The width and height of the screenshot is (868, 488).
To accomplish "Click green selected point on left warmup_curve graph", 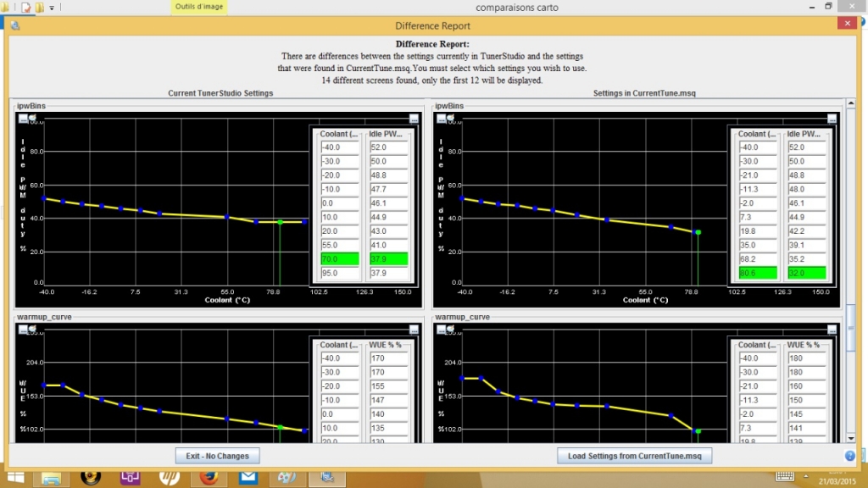I will click(x=280, y=427).
